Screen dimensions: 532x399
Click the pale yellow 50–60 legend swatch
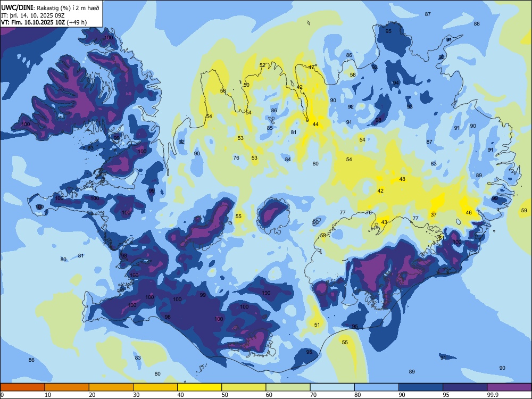click(x=244, y=387)
